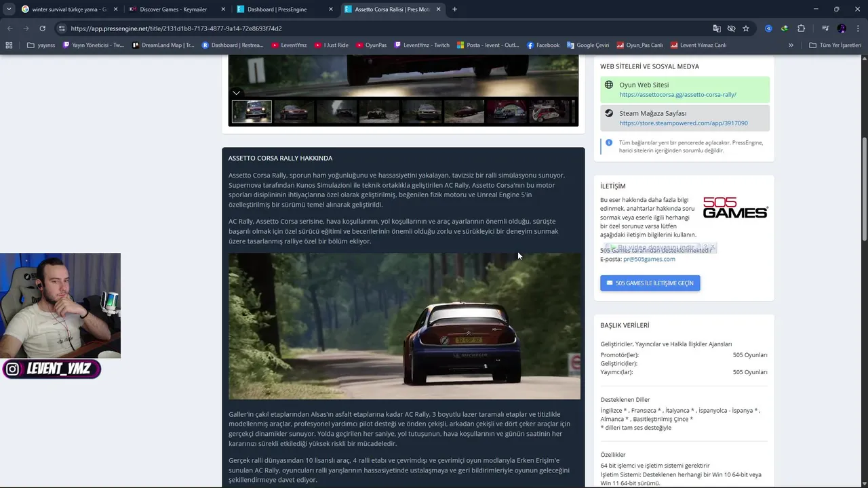Bookmark this page with star icon
This screenshot has height=488, width=868.
pyautogui.click(x=746, y=28)
